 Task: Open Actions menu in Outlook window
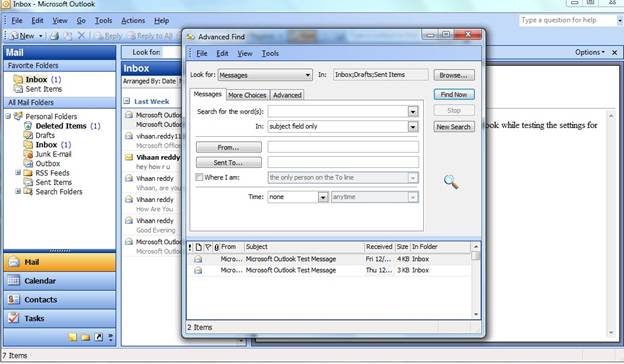pos(133,21)
